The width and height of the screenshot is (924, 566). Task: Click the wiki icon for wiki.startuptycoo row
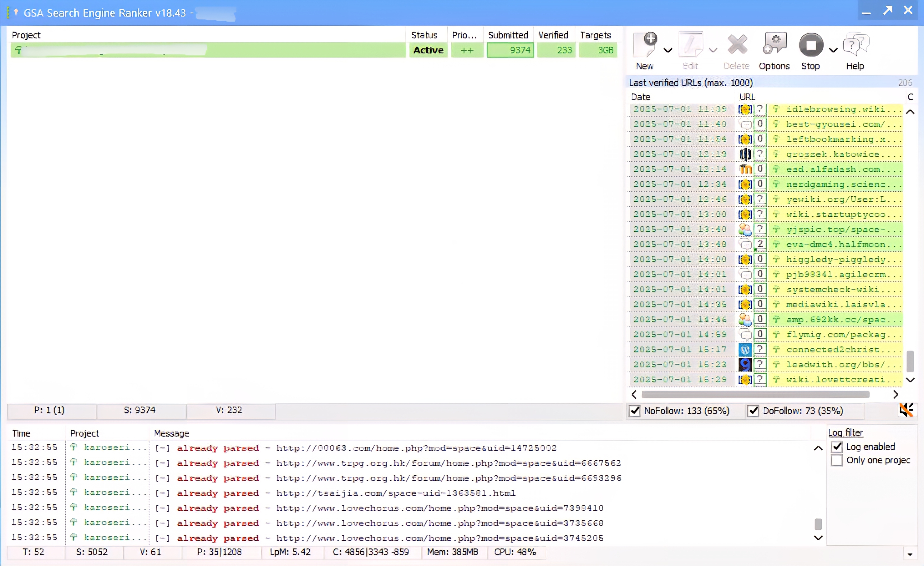pos(745,214)
